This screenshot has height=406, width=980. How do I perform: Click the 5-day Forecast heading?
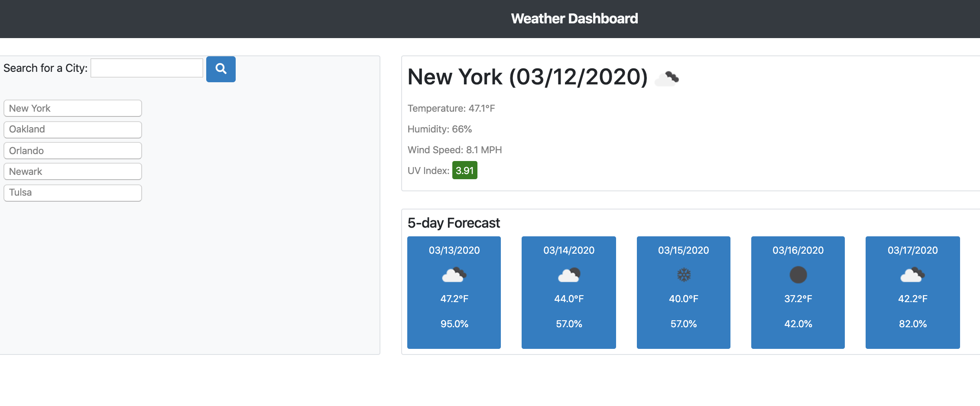pos(454,223)
